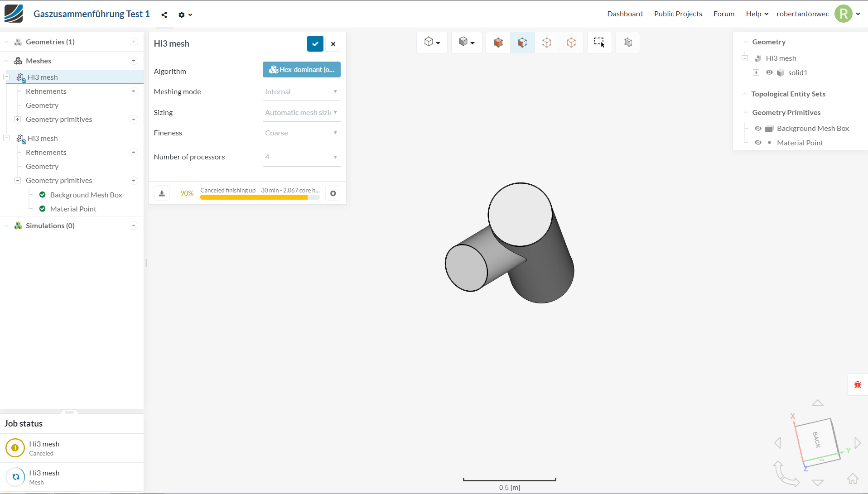
Task: Select Background Mesh Box in mesh tree
Action: click(86, 195)
